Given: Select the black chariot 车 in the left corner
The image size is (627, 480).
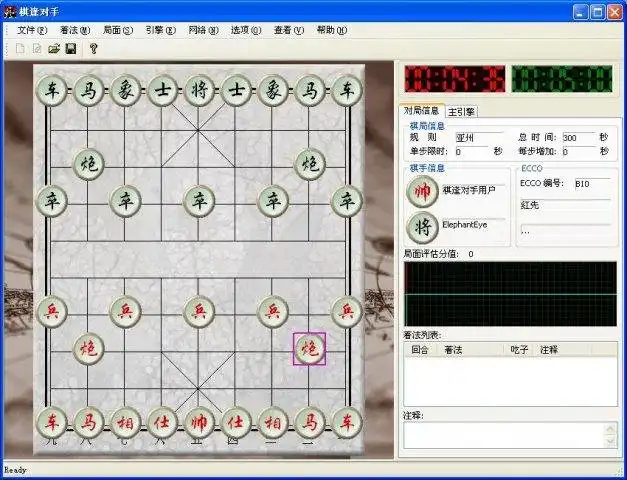Looking at the screenshot, I should click(52, 91).
